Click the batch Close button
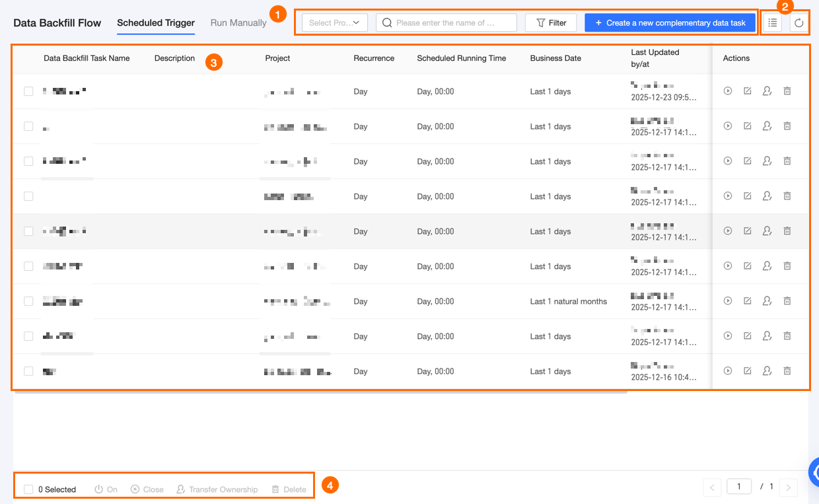Viewport: 819px width, 504px height. coord(147,489)
